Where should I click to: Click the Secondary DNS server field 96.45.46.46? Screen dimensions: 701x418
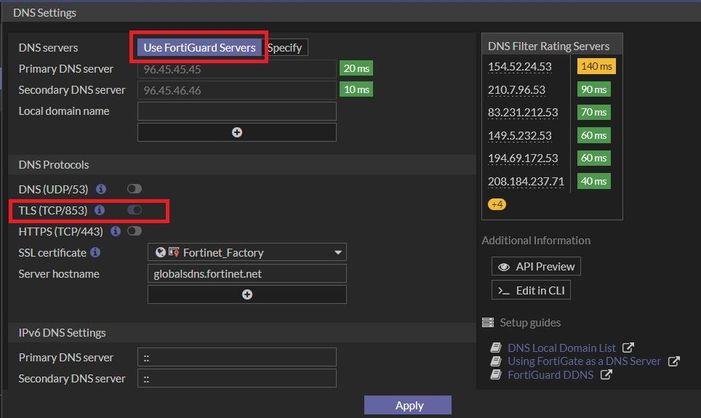(237, 90)
